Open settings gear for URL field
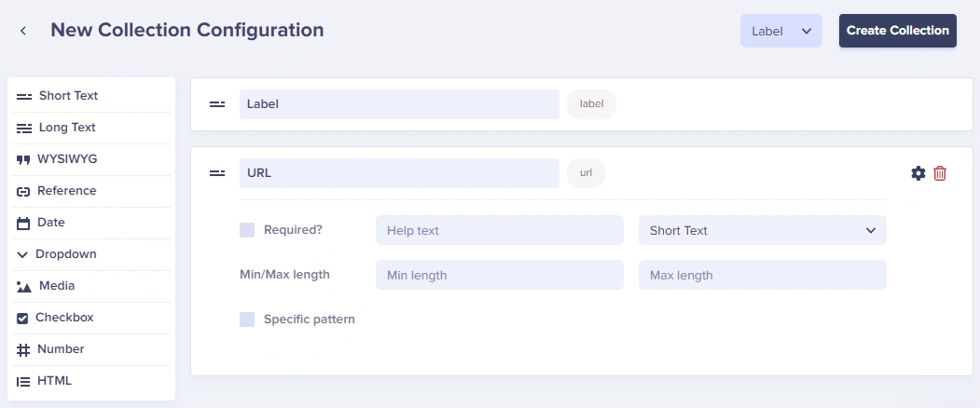The image size is (980, 408). pos(918,173)
